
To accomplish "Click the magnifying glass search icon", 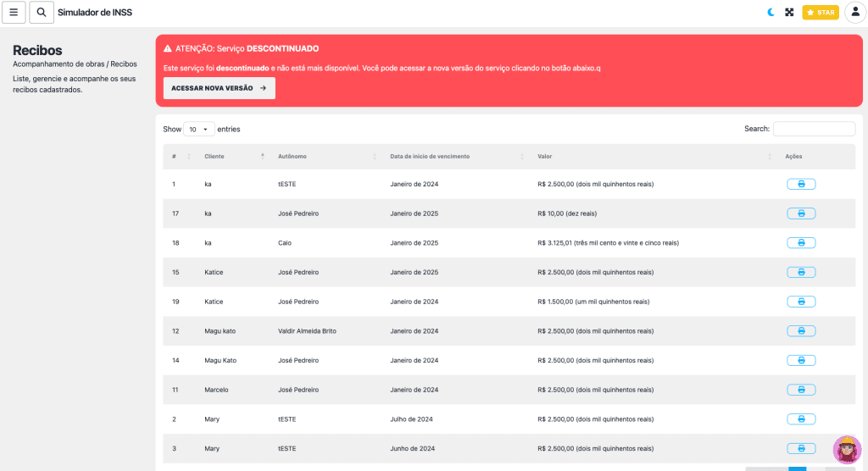I will tap(42, 13).
